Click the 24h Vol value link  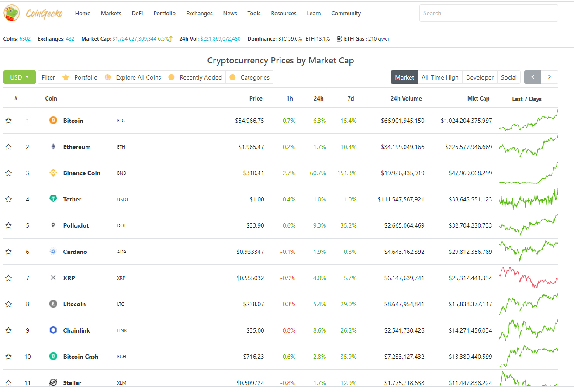pos(221,39)
